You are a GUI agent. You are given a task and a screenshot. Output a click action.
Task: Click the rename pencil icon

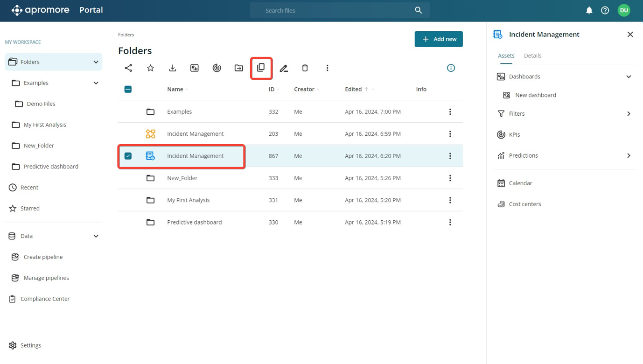(283, 68)
